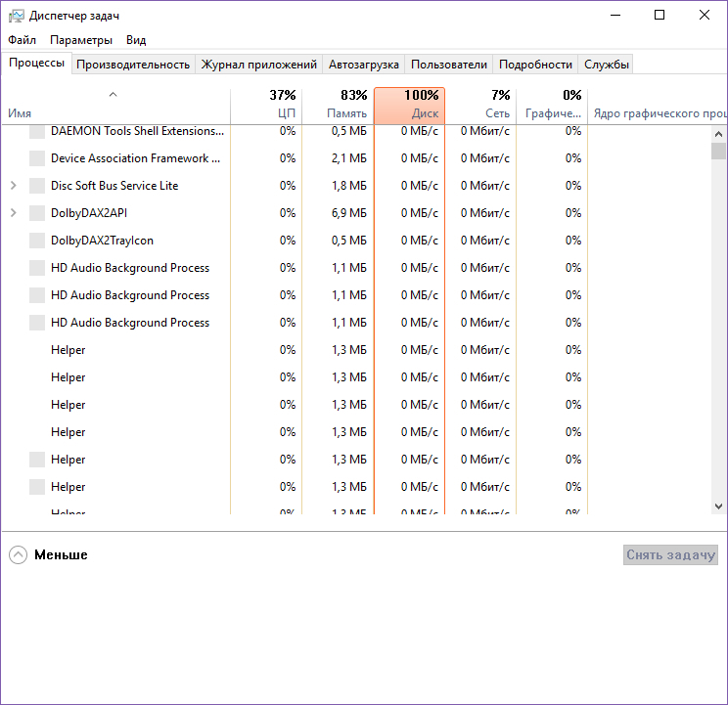The image size is (728, 705).
Task: Collapse details with the Меньше arrow icon
Action: click(18, 555)
